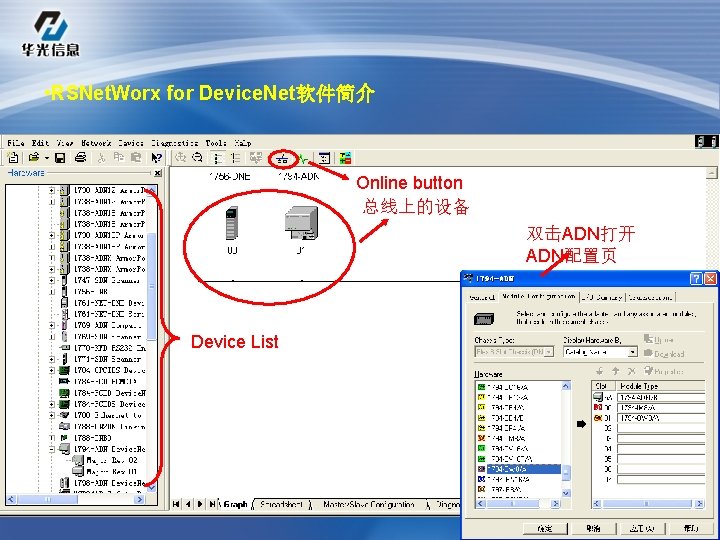Open the Chassis Type dropdown
This screenshot has width=720, height=540.
[x=549, y=352]
